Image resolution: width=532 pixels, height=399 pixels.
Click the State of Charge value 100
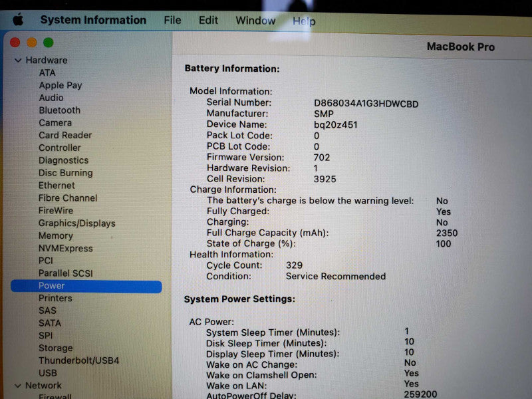pyautogui.click(x=444, y=244)
